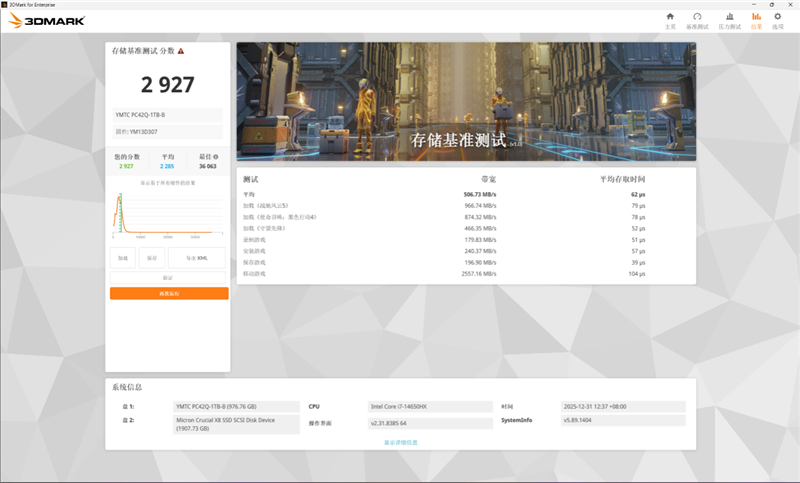Click the Intel Core i7-14650HX CPU field

point(429,407)
